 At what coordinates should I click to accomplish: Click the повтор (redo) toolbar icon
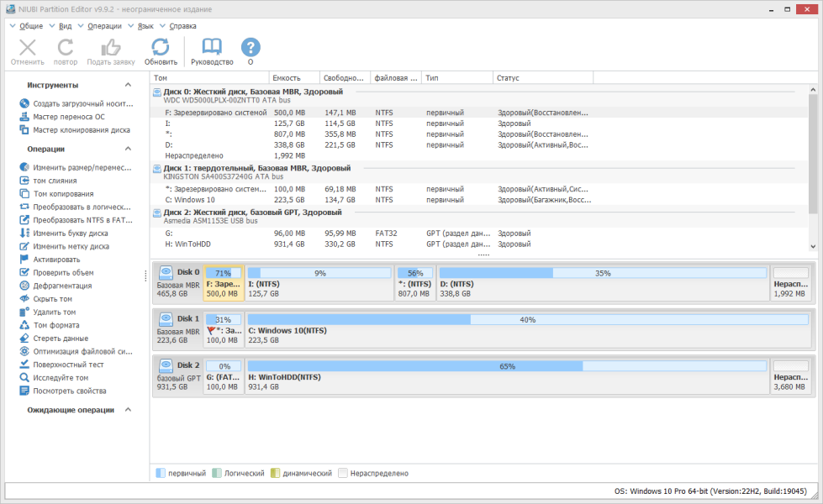pos(65,48)
